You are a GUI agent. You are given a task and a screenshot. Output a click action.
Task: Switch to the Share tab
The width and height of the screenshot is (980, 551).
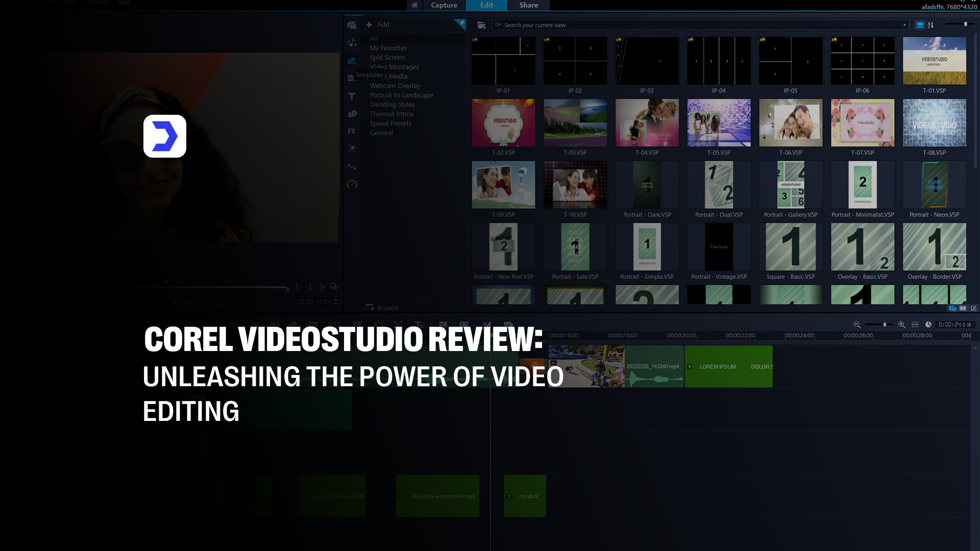click(528, 5)
